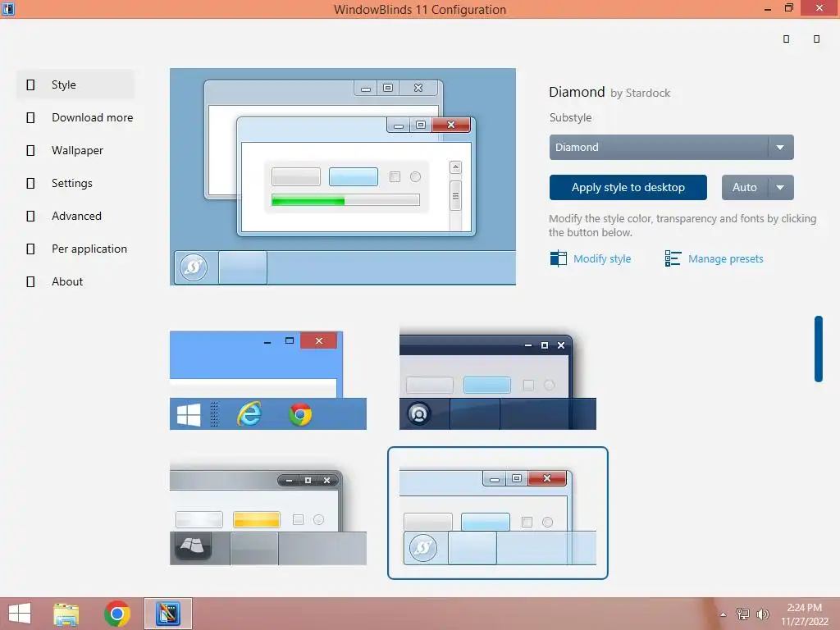Image resolution: width=840 pixels, height=630 pixels.
Task: Click icon beside Per application item
Action: [x=30, y=249]
